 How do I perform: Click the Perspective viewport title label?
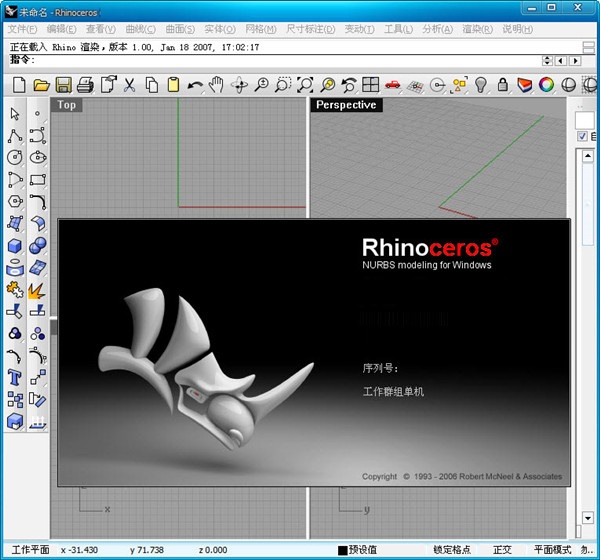coord(346,104)
